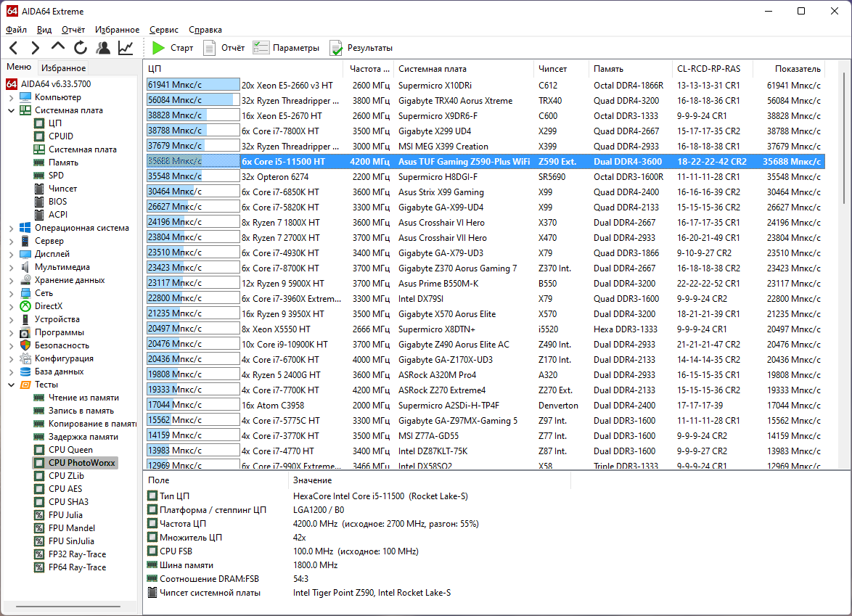Go up one level with the up arrow icon
Image resolution: width=852 pixels, height=616 pixels.
58,47
